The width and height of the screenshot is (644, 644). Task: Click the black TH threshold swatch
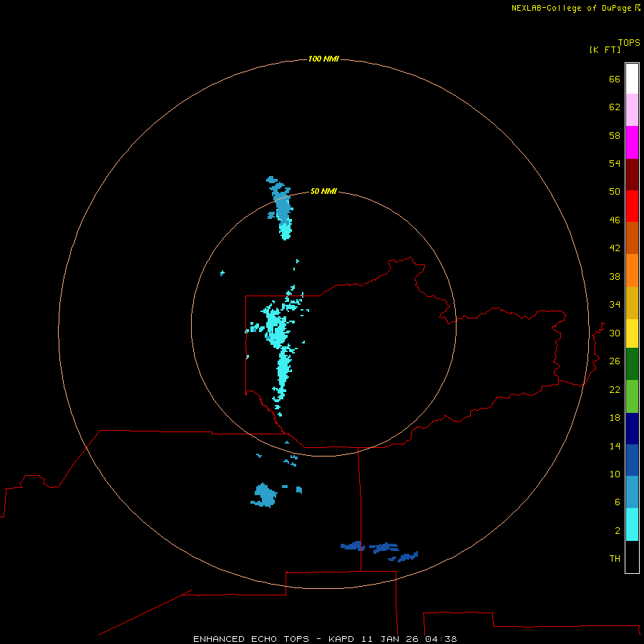click(632, 557)
